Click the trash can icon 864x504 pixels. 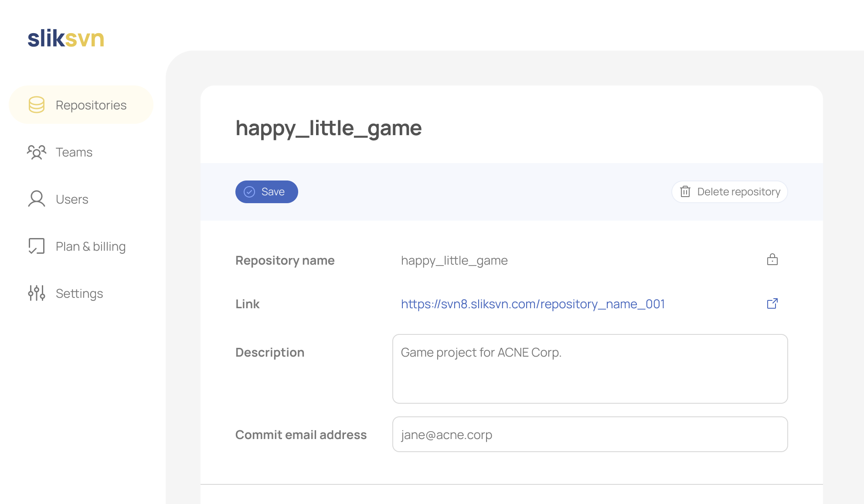coord(685,191)
